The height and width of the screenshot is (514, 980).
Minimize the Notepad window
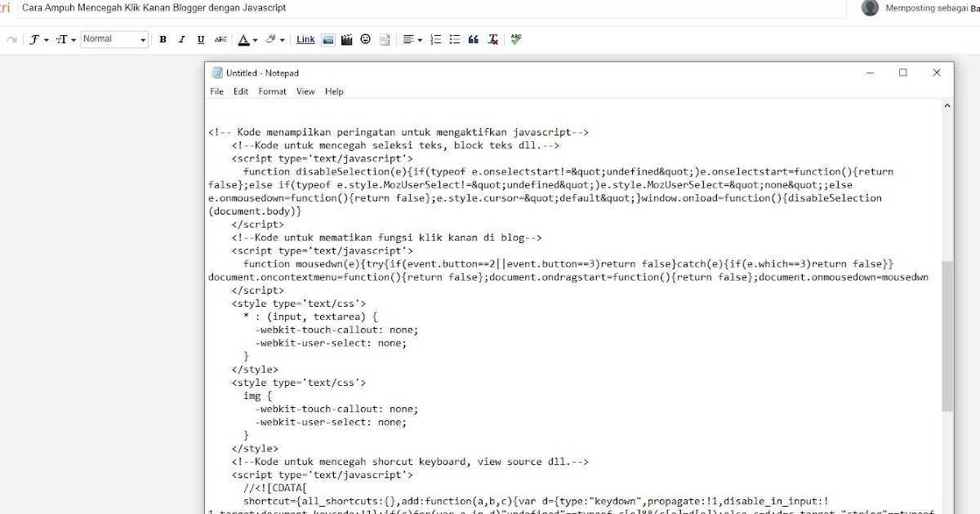(869, 73)
